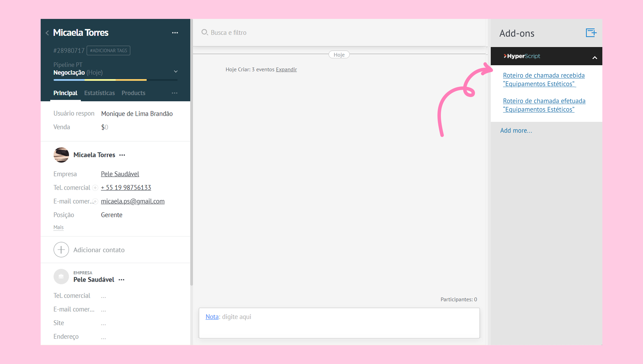
Task: Click the add widget icon in Add-ons
Action: click(591, 33)
